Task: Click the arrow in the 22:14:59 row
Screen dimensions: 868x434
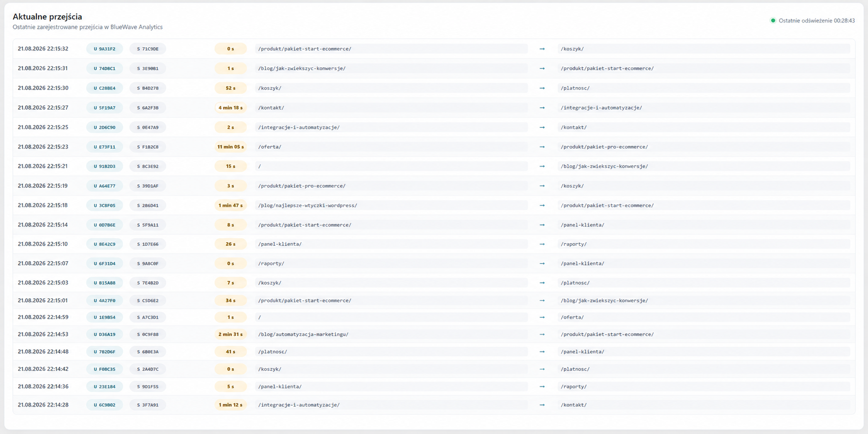Action: click(x=542, y=317)
